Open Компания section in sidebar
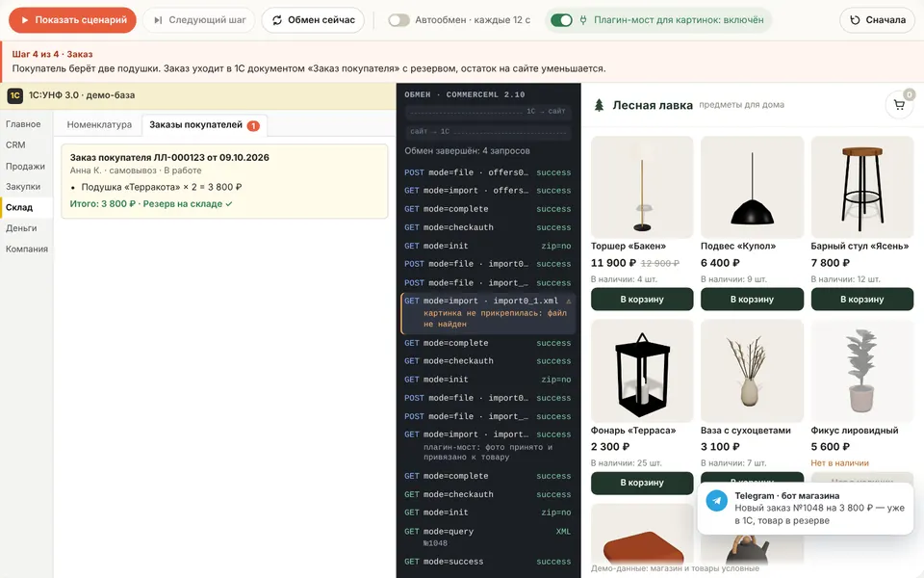 click(x=27, y=249)
